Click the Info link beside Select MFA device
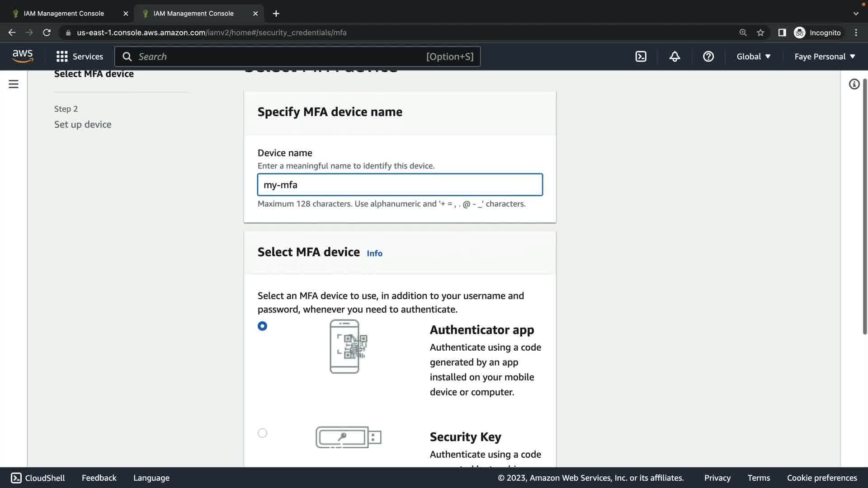This screenshot has height=488, width=868. point(374,253)
